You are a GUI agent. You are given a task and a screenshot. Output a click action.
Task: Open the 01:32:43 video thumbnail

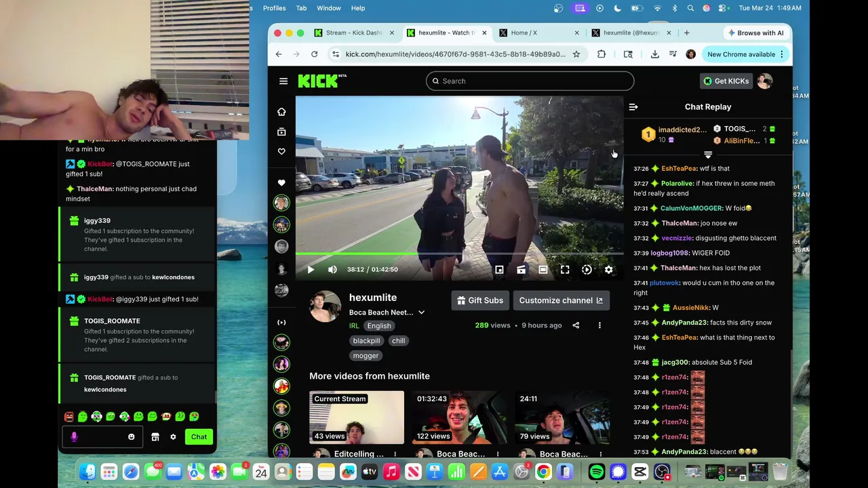pos(459,417)
